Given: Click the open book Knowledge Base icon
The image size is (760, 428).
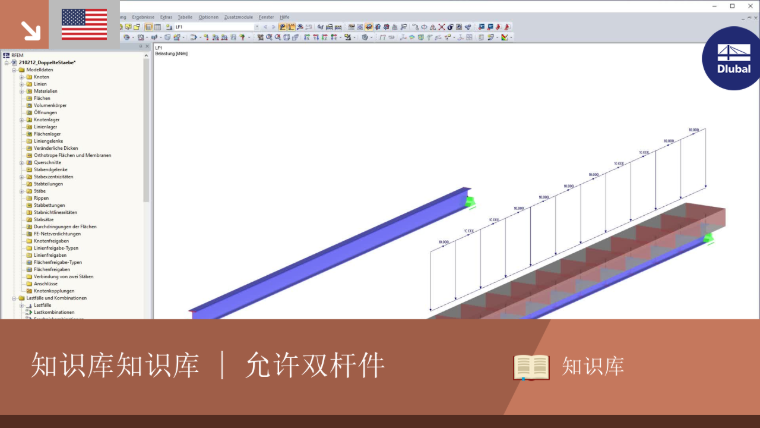Looking at the screenshot, I should (531, 367).
